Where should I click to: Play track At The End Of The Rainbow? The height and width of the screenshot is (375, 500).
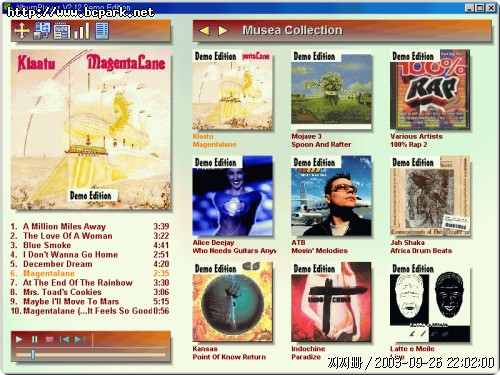90,283
